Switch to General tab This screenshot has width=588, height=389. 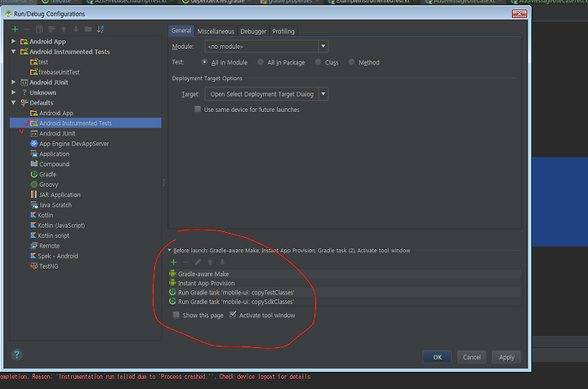pos(181,31)
